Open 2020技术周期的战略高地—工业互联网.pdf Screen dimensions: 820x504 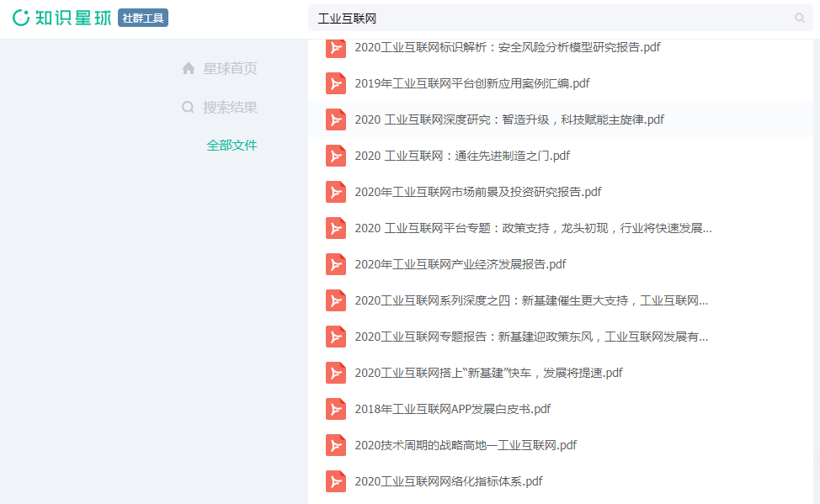pyautogui.click(x=465, y=444)
